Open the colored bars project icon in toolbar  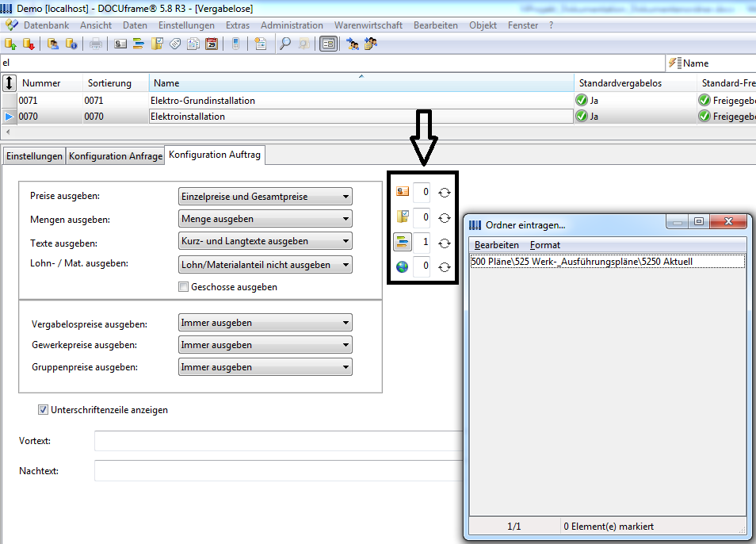(x=139, y=44)
